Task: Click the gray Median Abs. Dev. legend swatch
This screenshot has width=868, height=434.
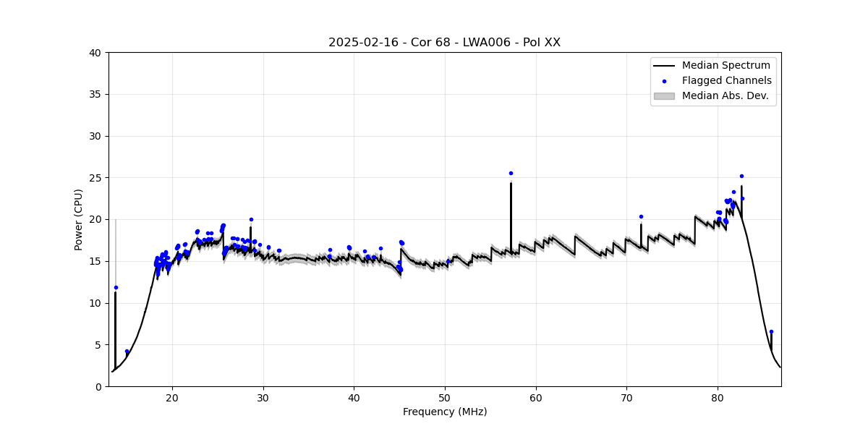Action: click(664, 96)
